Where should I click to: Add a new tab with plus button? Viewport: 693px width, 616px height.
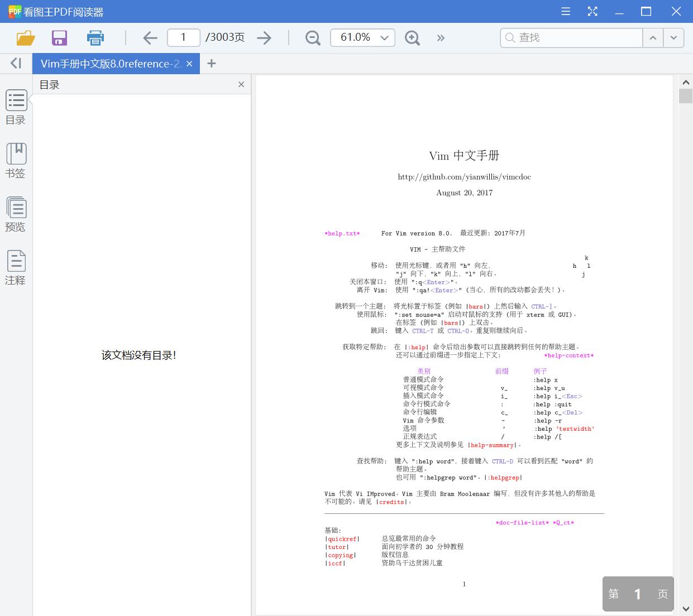point(211,64)
